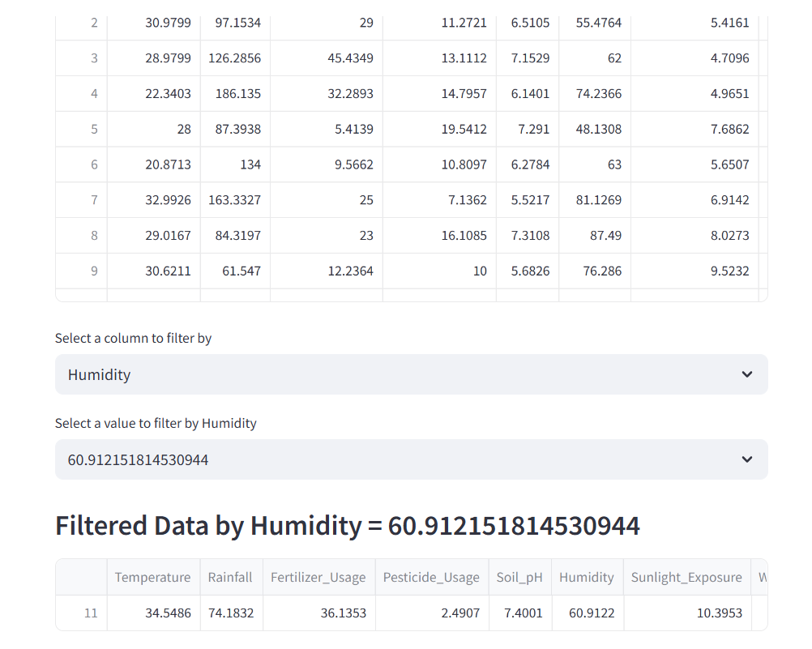Select cell 13.1112 in row 3
The width and height of the screenshot is (812, 649).
439,58
